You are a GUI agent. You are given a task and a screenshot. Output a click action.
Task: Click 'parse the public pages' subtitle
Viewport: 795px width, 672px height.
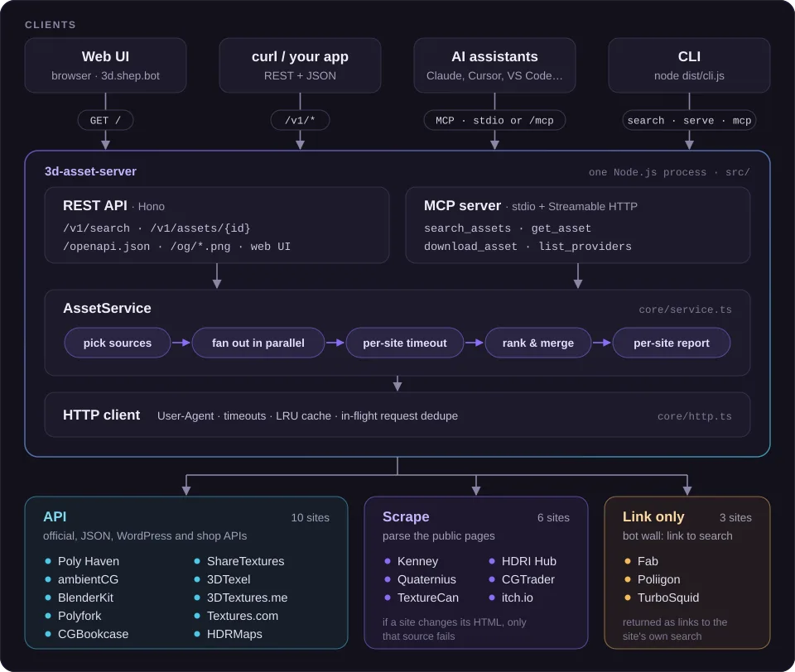click(x=439, y=535)
